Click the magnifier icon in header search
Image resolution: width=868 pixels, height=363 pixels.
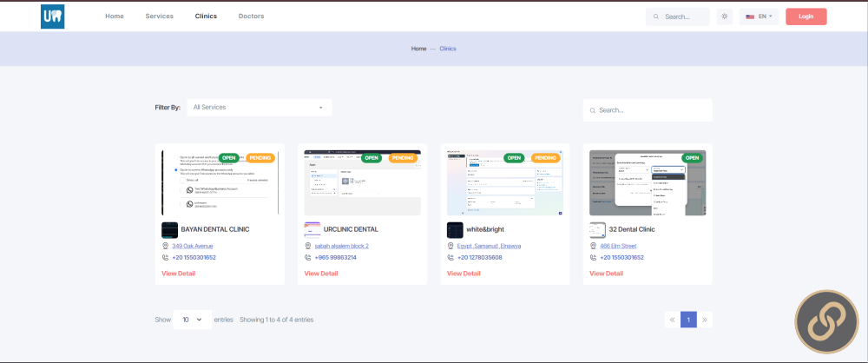(x=656, y=16)
